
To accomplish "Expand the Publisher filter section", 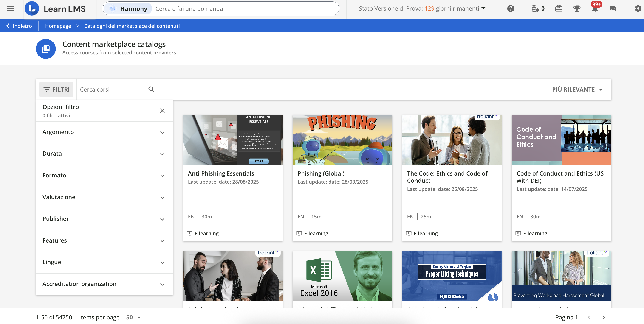I will click(x=104, y=219).
